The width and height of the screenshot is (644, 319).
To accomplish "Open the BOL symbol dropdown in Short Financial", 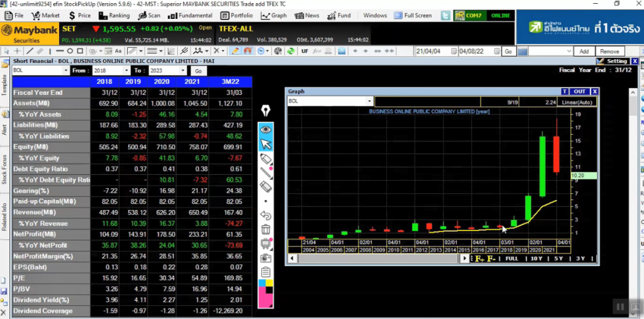I will (66, 70).
